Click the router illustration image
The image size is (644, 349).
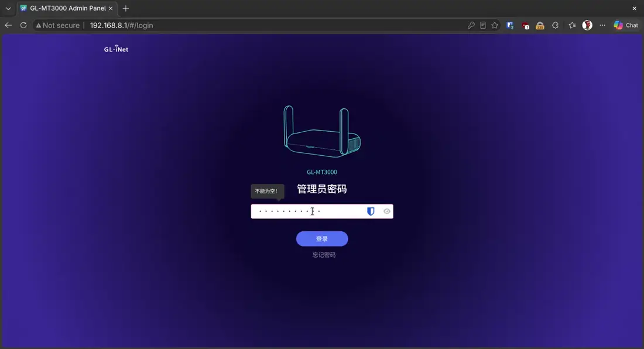(x=322, y=131)
